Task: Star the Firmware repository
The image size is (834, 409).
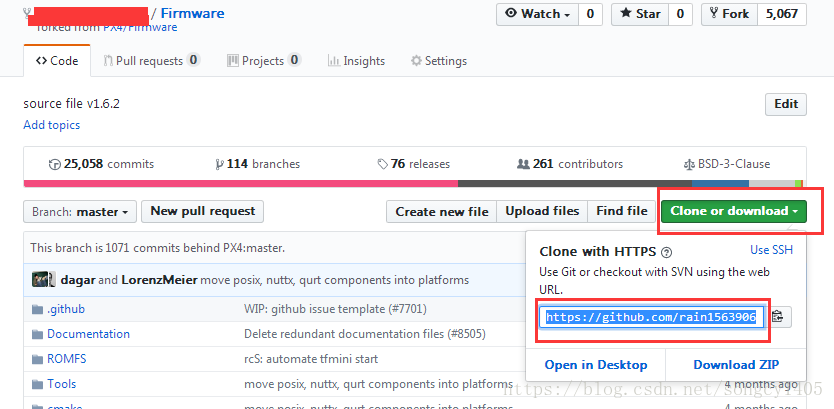Action: coord(640,14)
